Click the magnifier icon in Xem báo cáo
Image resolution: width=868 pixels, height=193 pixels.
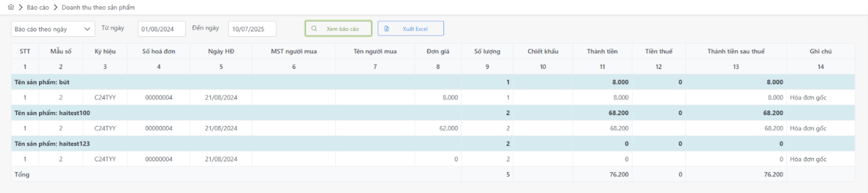coord(314,29)
